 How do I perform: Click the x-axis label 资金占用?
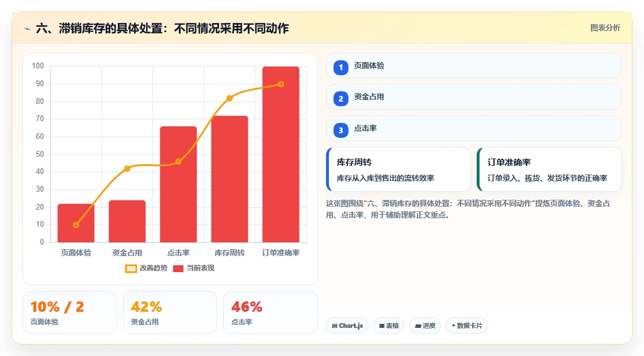click(127, 253)
